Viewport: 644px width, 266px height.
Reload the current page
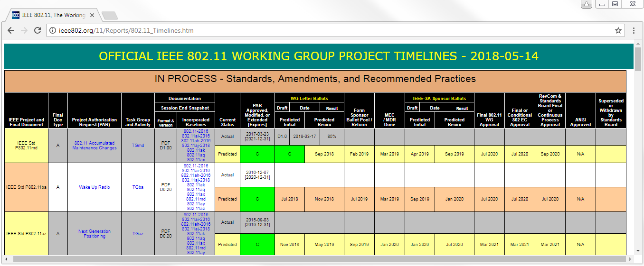[x=38, y=30]
